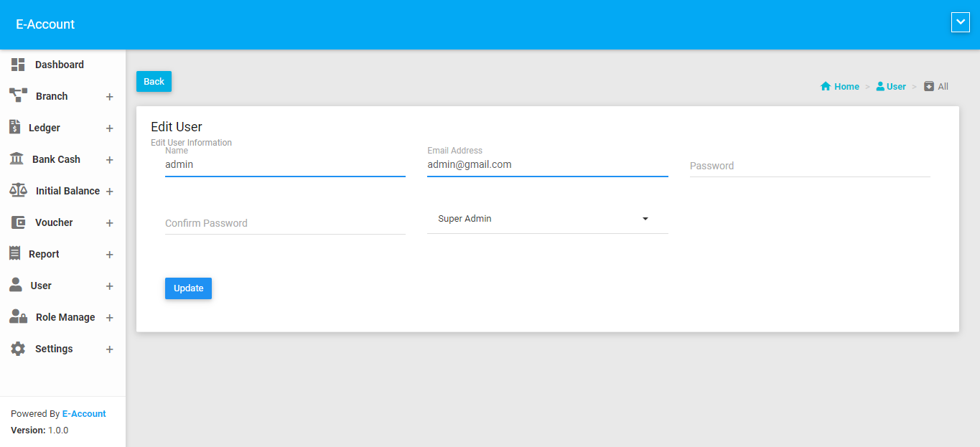The height and width of the screenshot is (447, 980).
Task: Expand the Branch submenu plus sign
Action: [x=110, y=97]
